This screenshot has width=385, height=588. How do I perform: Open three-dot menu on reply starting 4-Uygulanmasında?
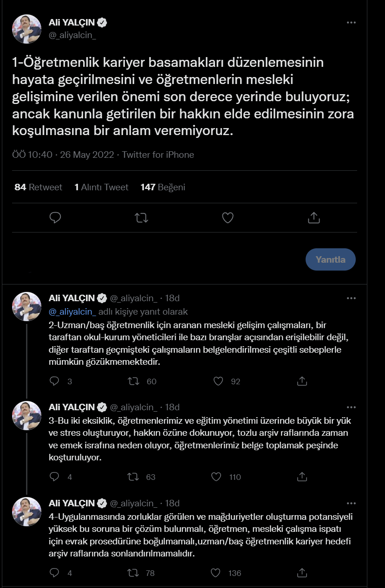point(352,503)
